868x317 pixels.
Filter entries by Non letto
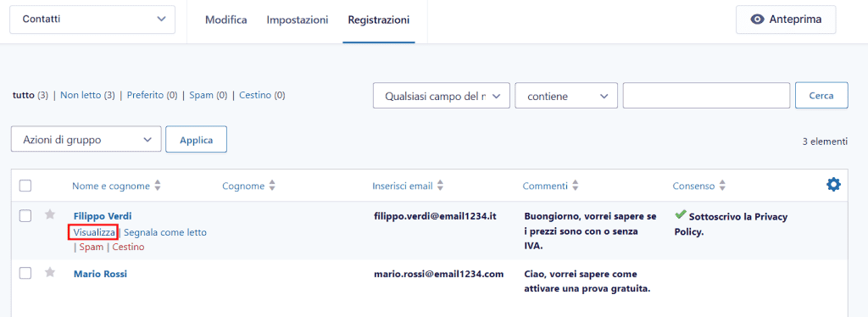click(81, 95)
